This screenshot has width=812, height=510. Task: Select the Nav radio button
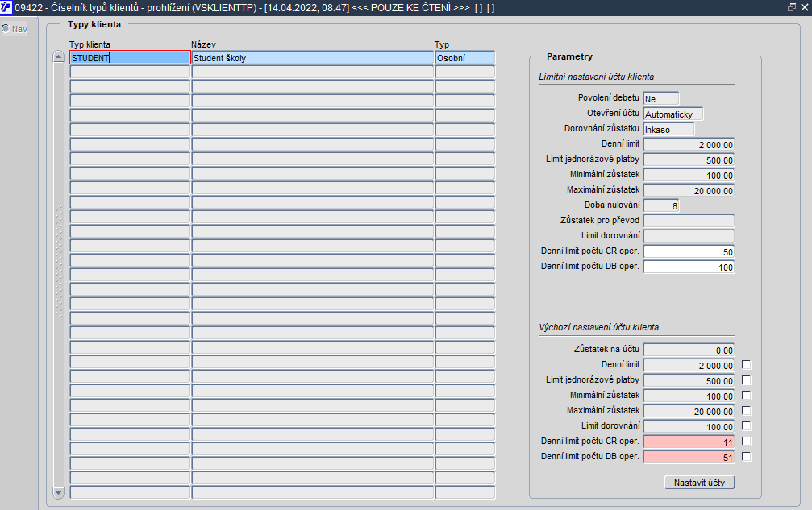tap(6, 28)
